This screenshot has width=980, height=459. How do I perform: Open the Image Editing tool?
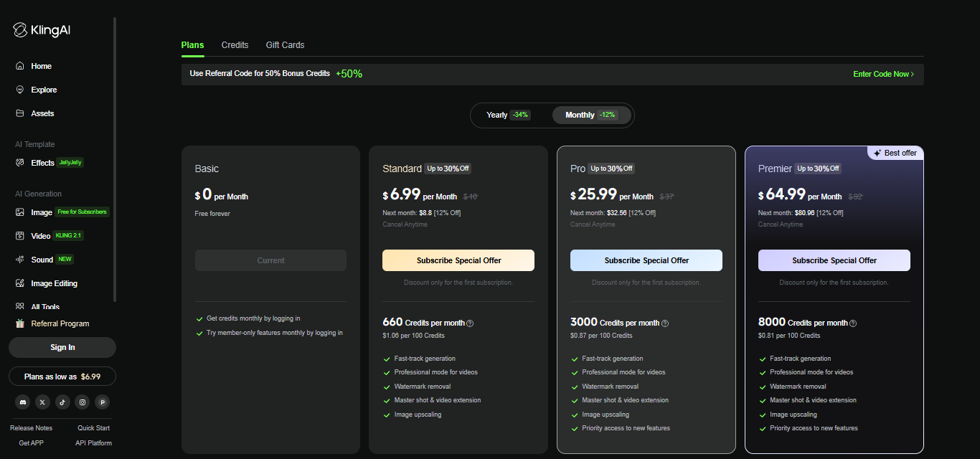[54, 283]
